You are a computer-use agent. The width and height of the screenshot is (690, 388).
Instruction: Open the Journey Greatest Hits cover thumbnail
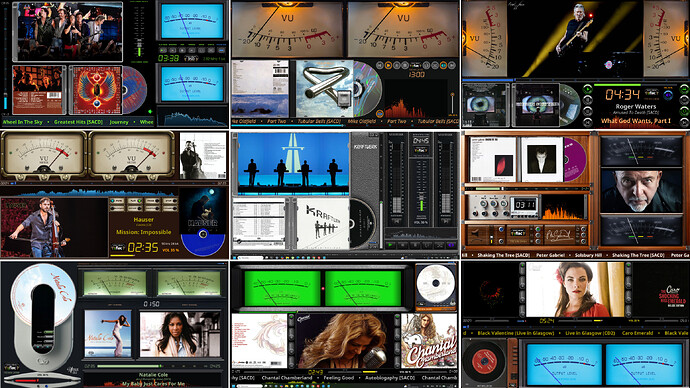coord(96,90)
